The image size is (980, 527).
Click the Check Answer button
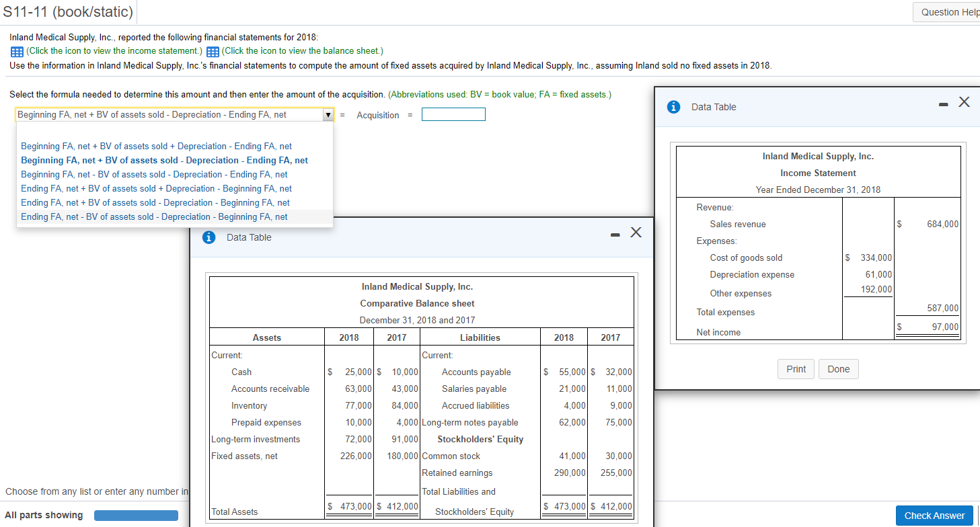pos(934,516)
